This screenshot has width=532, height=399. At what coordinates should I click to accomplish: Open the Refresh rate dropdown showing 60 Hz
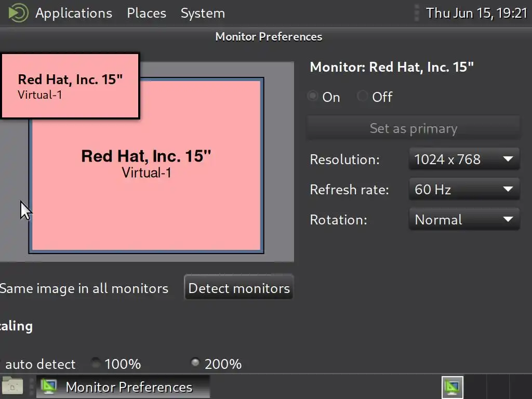464,189
